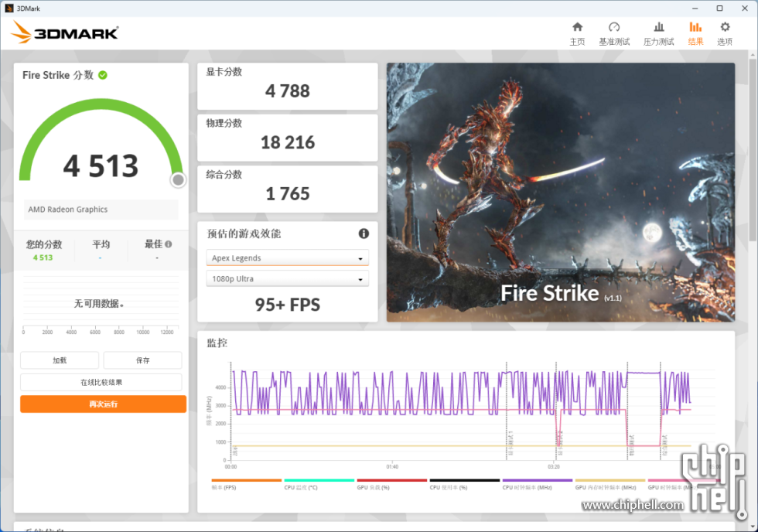758x532 pixels.
Task: Click the gray knob on the score gauge
Action: [178, 180]
